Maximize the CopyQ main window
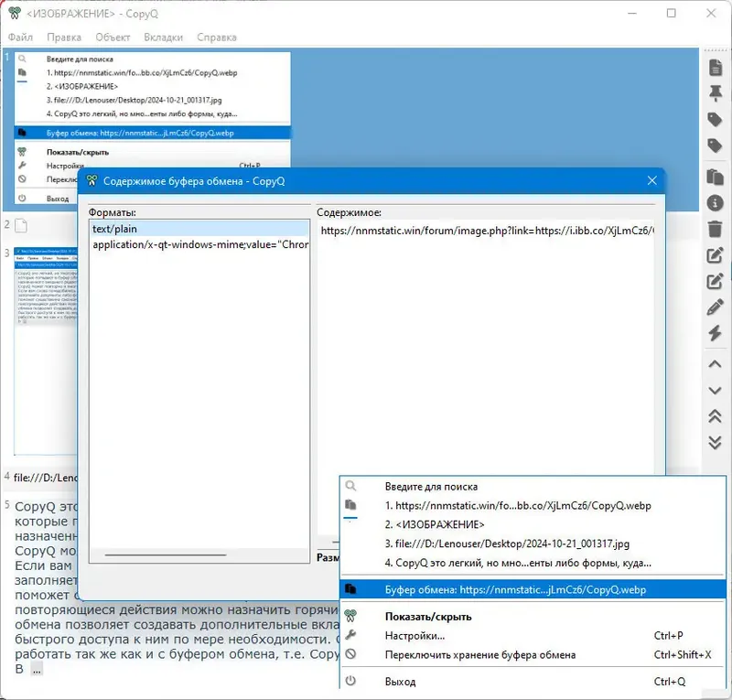 click(x=671, y=13)
